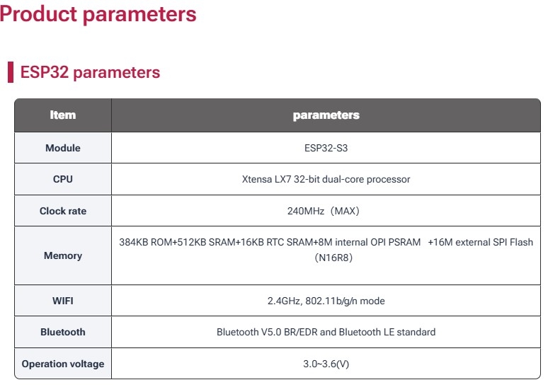
Task: Select the 240MHz (MAX) value
Action: pyautogui.click(x=326, y=211)
